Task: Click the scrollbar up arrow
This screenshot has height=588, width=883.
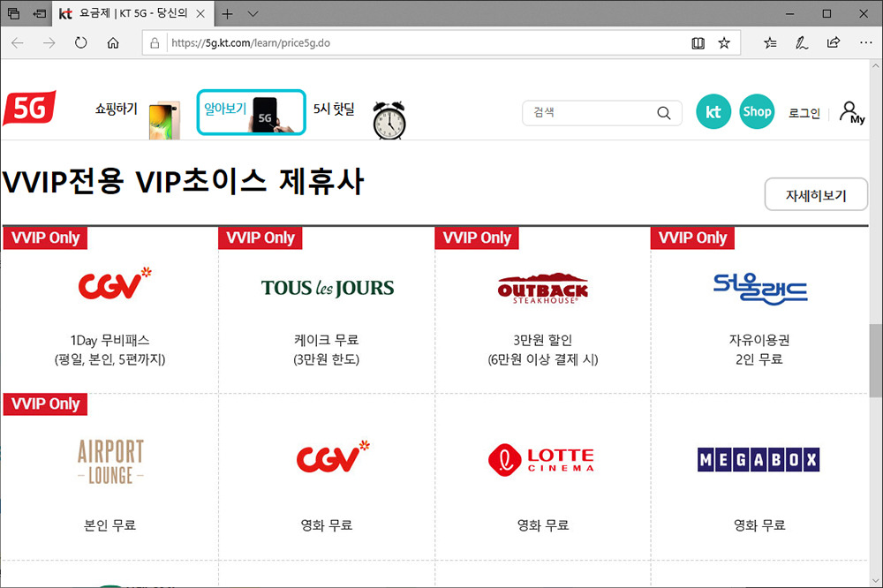Action: pos(876,66)
